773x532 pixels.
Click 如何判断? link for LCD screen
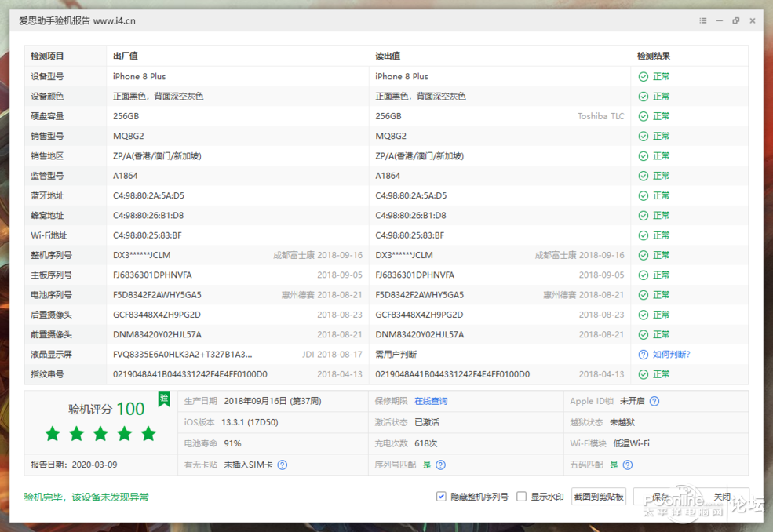click(672, 355)
